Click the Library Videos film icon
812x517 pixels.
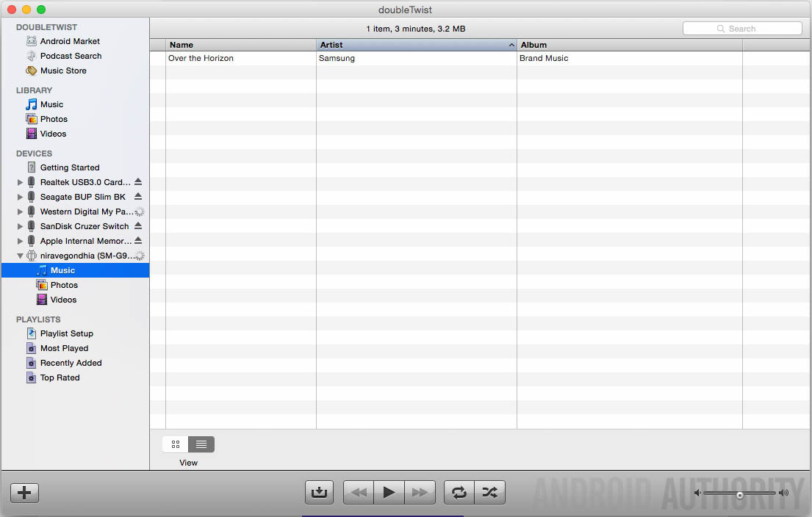click(x=32, y=134)
